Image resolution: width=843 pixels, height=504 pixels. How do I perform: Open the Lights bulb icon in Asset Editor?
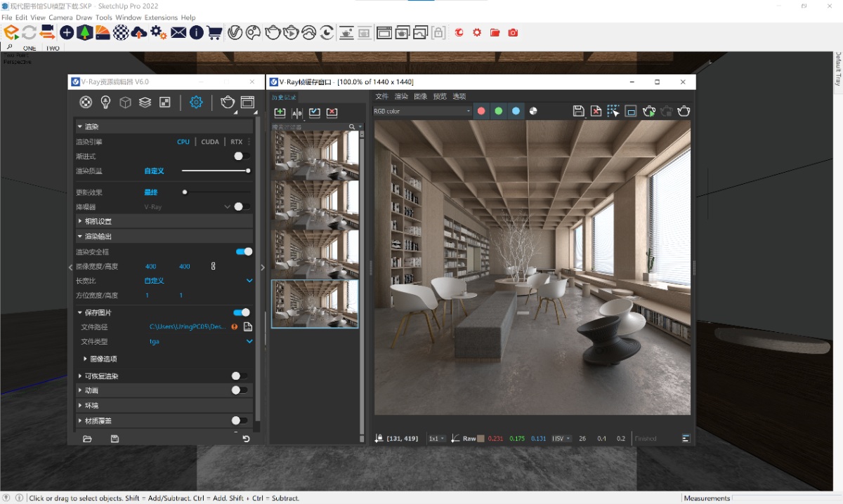(x=105, y=102)
